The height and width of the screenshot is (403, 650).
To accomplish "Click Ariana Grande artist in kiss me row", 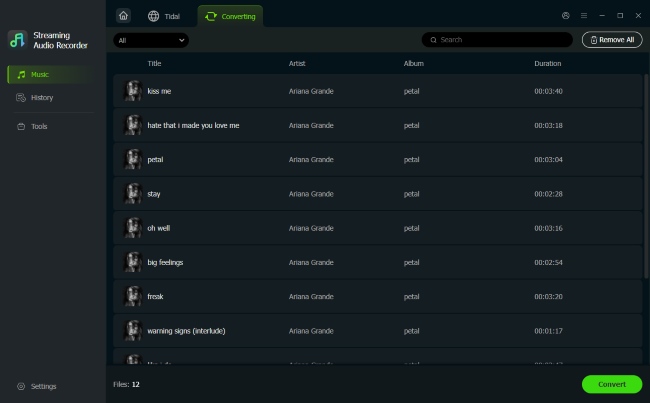I will [x=311, y=91].
